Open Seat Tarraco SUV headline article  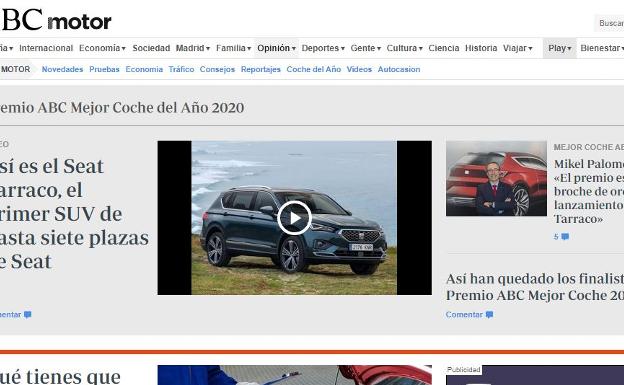(x=74, y=214)
